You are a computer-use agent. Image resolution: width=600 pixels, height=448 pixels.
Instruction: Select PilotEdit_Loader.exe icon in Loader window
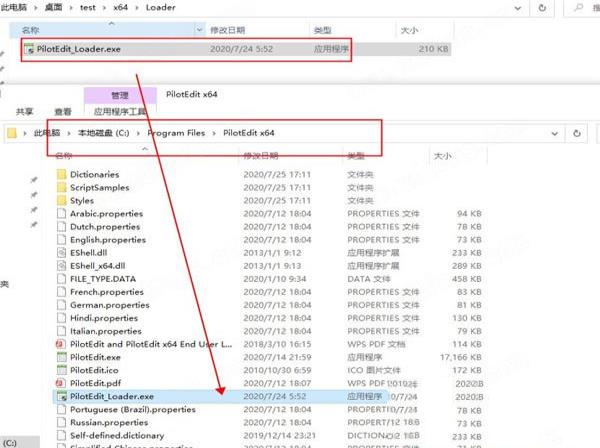(x=29, y=49)
